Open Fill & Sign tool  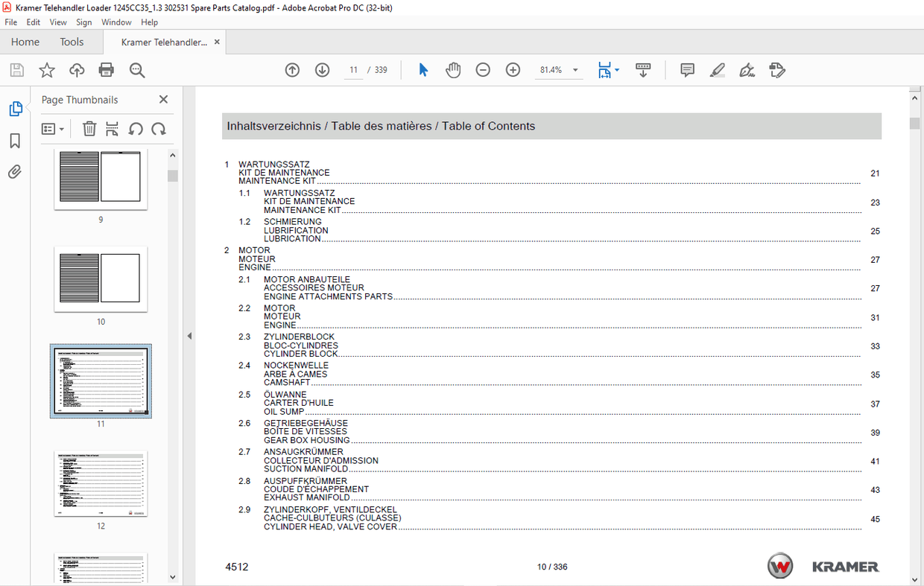pos(747,69)
